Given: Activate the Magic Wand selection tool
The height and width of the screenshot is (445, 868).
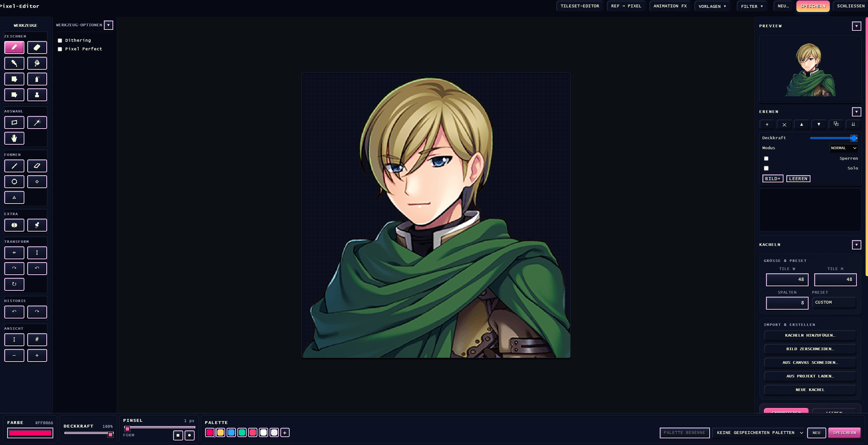Looking at the screenshot, I should coord(37,123).
